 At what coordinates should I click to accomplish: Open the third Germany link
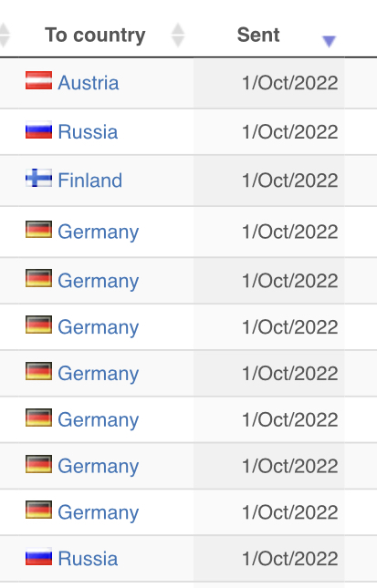pos(99,327)
